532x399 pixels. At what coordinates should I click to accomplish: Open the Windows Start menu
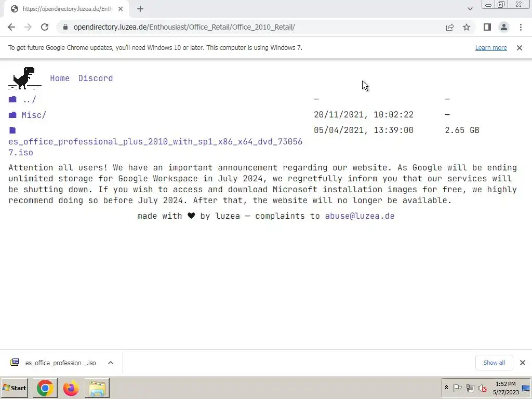[x=15, y=388]
